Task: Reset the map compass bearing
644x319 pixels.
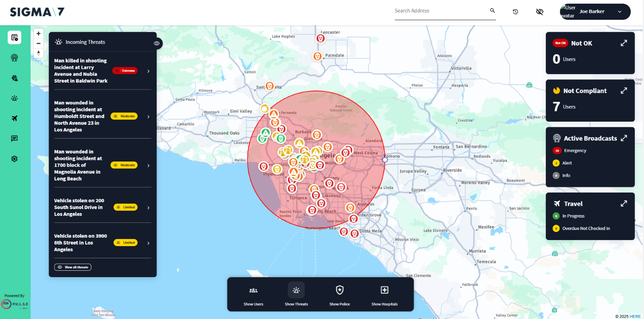Action: [x=39, y=53]
